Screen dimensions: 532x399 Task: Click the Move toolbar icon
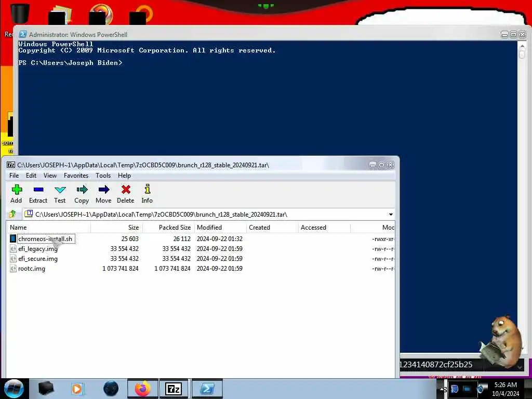103,194
